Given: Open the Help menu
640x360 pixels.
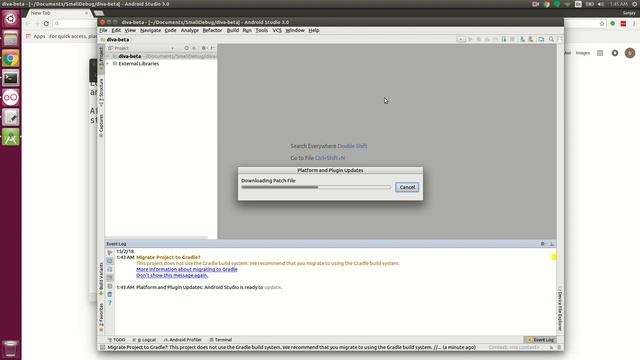Looking at the screenshot, I should point(313,30).
